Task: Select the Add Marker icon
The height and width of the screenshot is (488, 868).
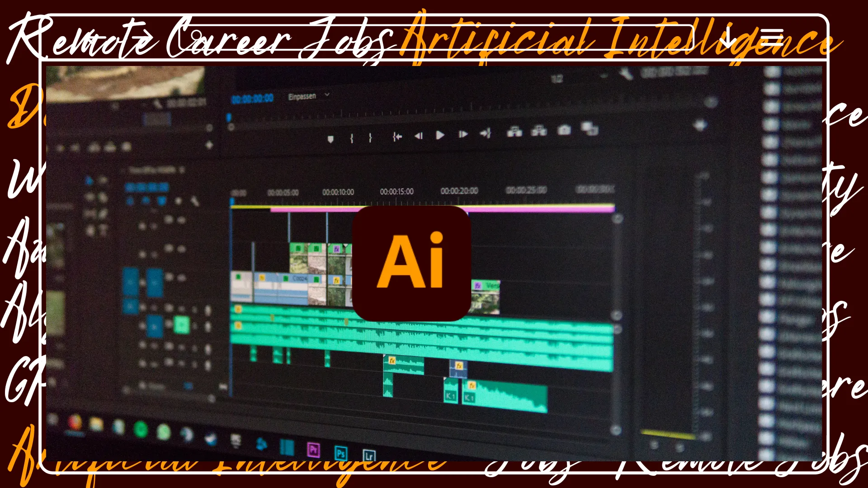Action: click(x=330, y=138)
